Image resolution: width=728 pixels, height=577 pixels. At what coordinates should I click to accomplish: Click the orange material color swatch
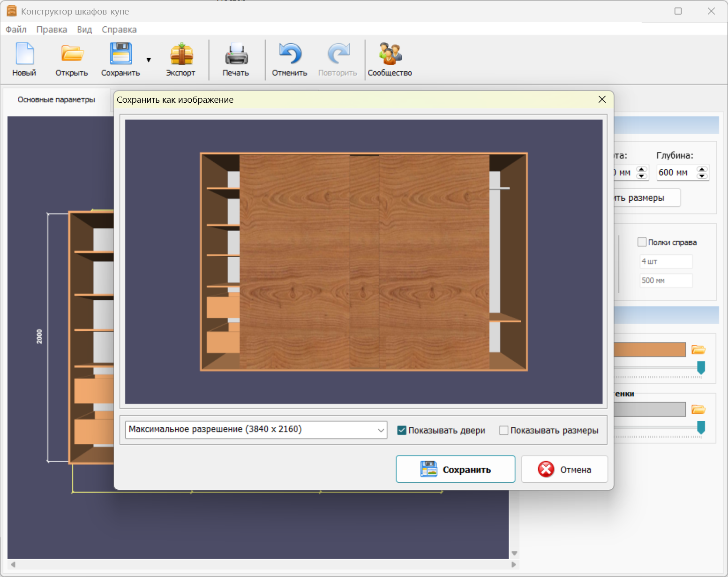click(x=649, y=349)
